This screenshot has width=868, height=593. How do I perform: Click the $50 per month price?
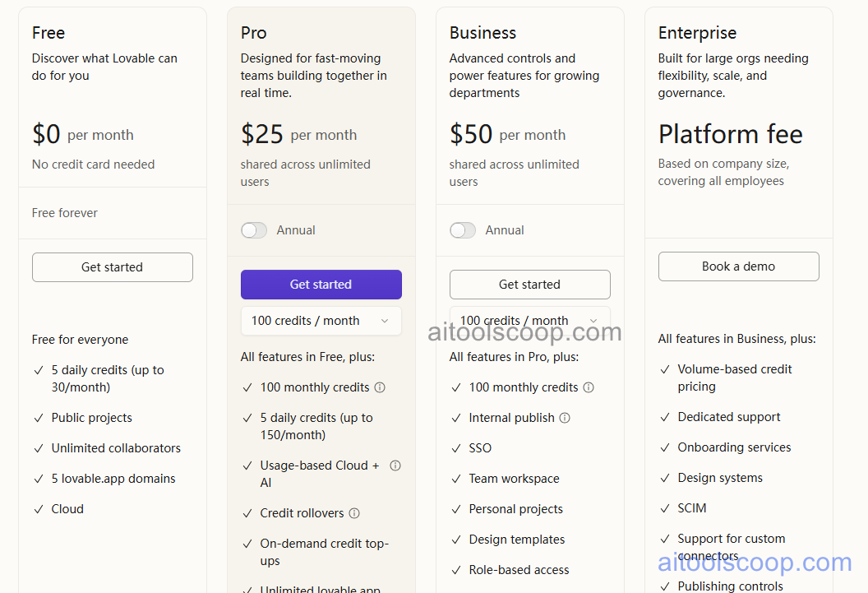tap(507, 135)
